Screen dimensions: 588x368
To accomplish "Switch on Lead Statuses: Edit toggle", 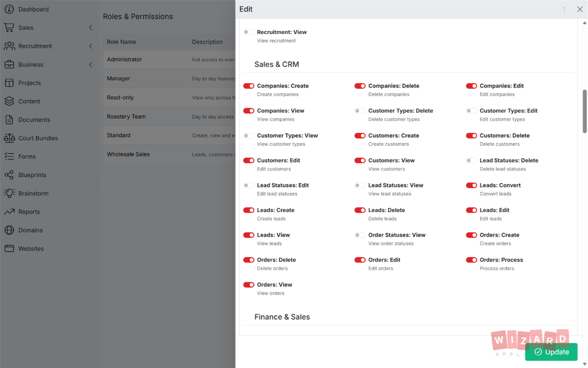I will [249, 185].
